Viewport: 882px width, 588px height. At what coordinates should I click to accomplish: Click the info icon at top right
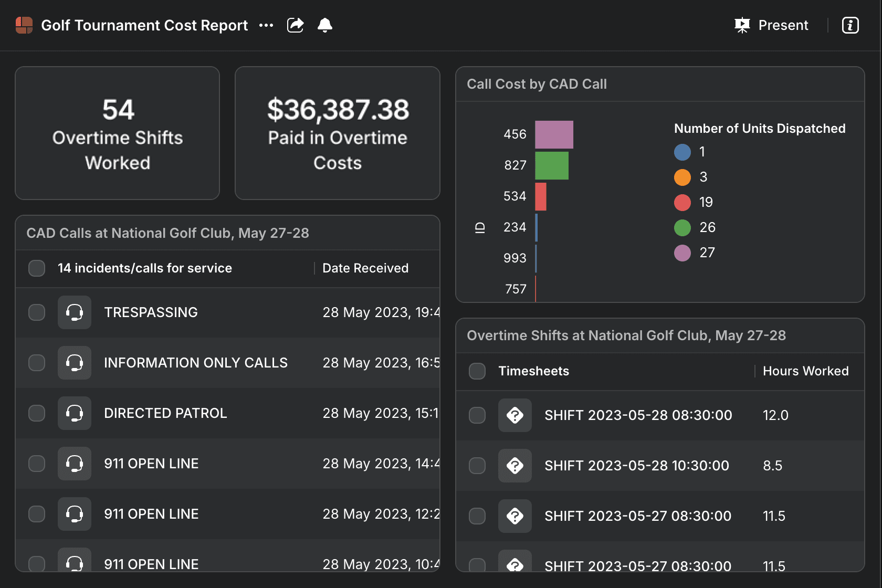pyautogui.click(x=850, y=25)
